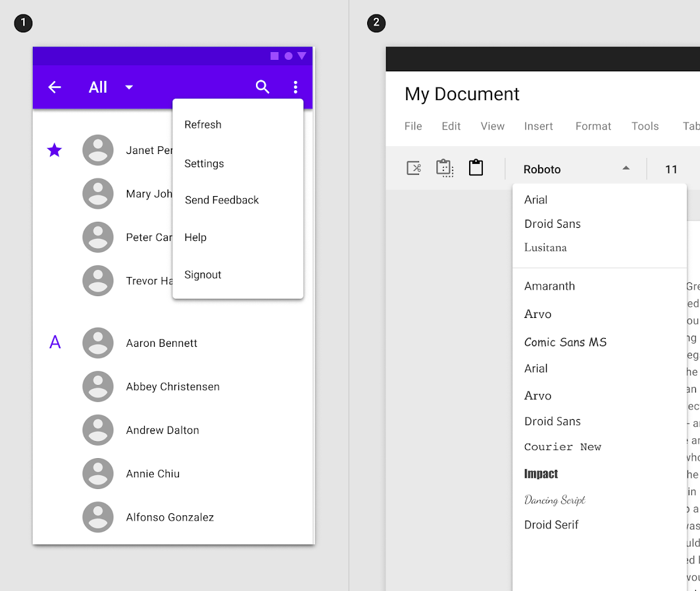Viewport: 700px width, 591px height.
Task: Tap Mary's contact avatar
Action: pos(98,193)
